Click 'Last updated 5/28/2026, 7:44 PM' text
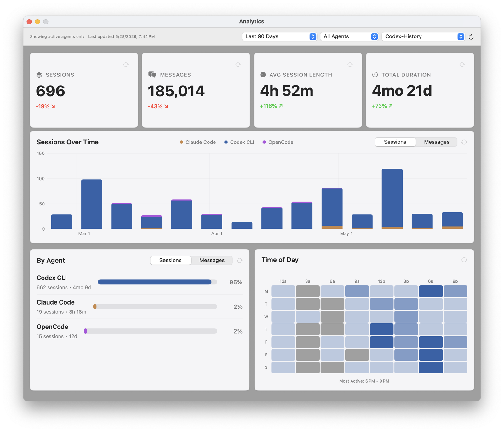This screenshot has height=432, width=504. pyautogui.click(x=121, y=37)
